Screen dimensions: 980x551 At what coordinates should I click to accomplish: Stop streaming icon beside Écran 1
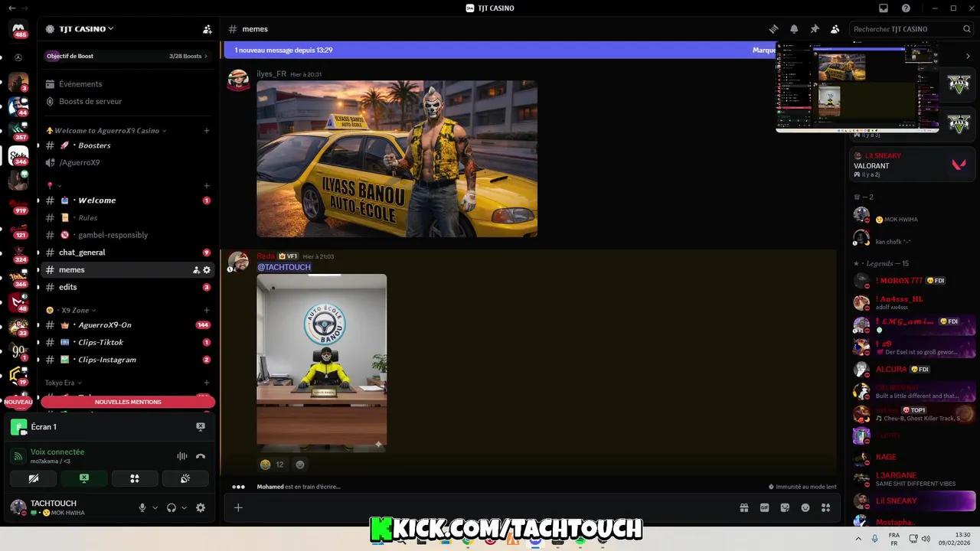201,427
